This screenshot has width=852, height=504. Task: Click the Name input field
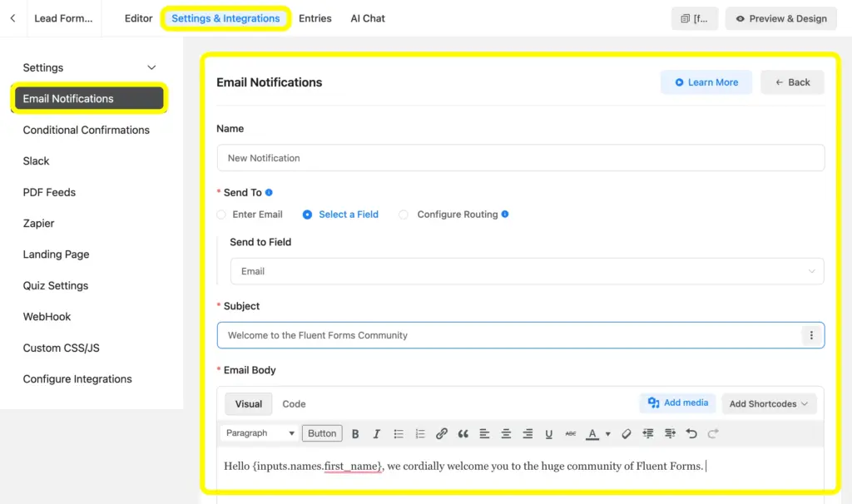521,158
